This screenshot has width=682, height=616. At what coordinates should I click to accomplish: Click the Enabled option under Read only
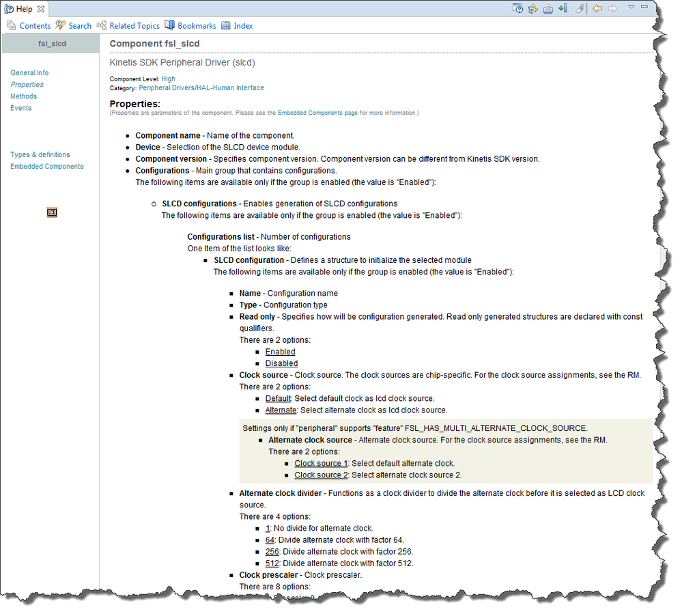pyautogui.click(x=280, y=352)
